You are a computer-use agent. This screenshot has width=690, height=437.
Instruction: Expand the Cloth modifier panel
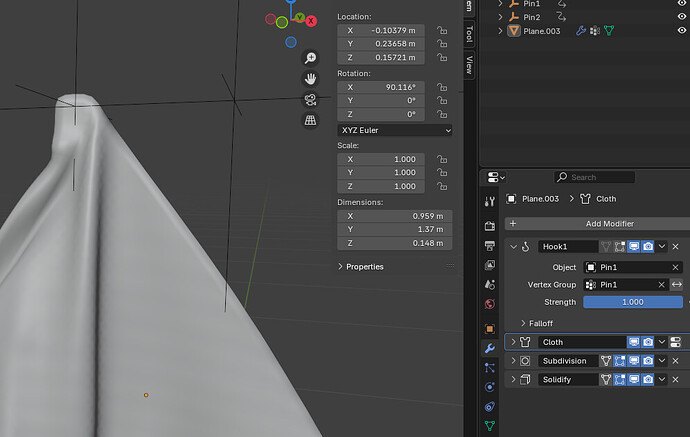[513, 342]
